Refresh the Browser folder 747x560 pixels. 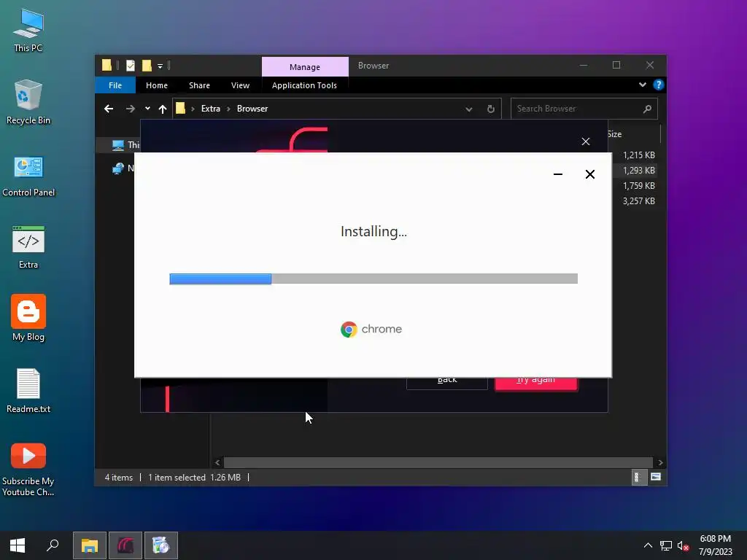491,109
